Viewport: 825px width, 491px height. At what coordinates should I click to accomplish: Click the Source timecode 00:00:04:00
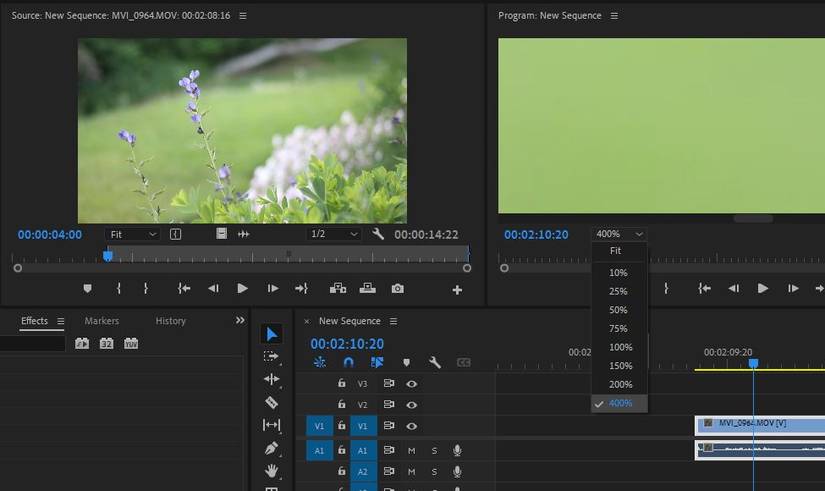(x=49, y=234)
